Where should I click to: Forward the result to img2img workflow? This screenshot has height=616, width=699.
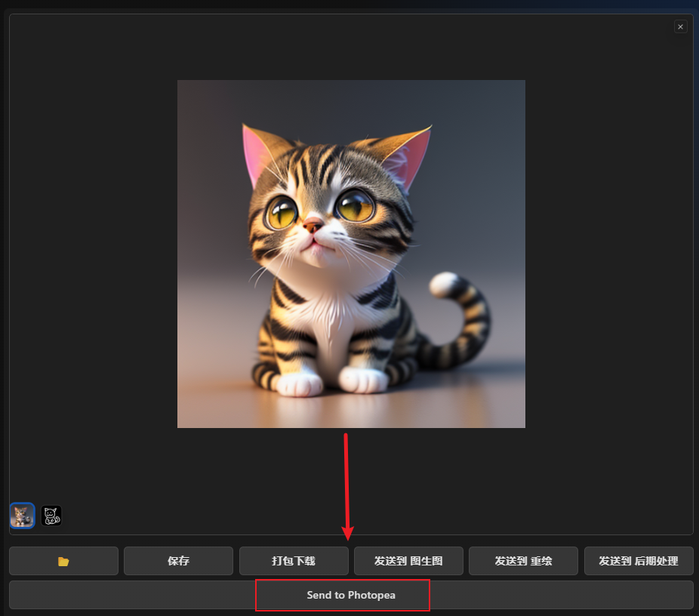408,561
